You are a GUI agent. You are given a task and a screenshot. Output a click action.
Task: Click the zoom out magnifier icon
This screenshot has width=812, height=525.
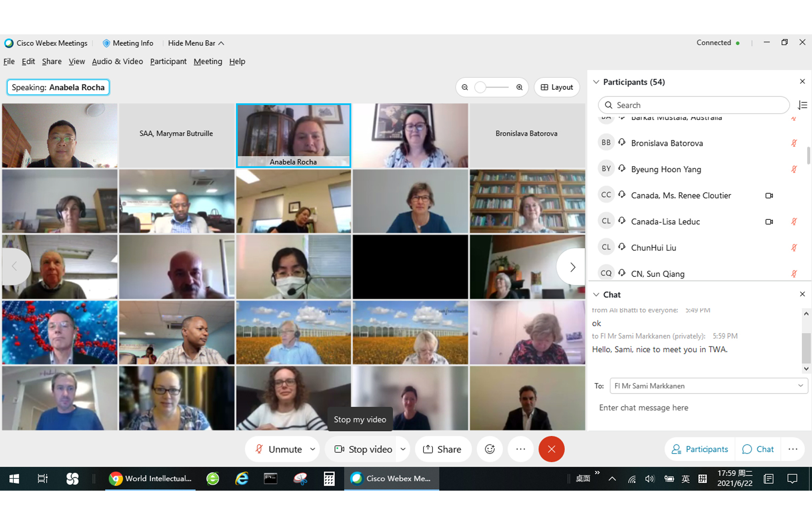coord(465,87)
